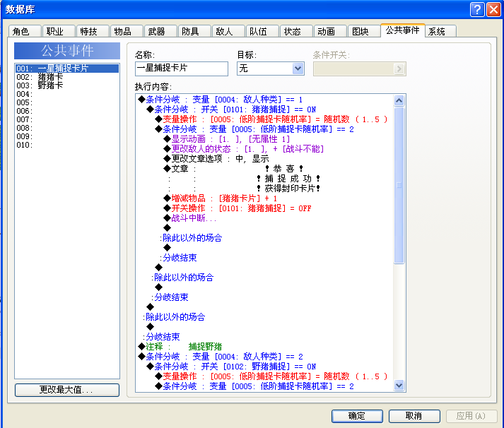This screenshot has width=504, height=428.
Task: Click the 更改最大值 button
Action: pyautogui.click(x=67, y=390)
